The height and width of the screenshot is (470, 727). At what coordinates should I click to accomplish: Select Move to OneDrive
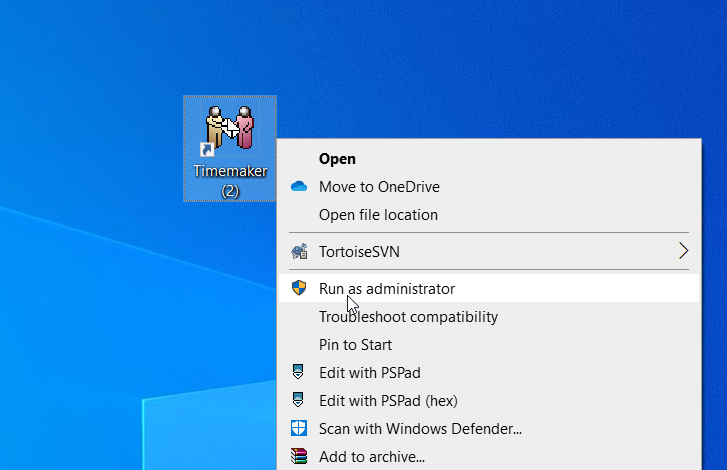click(x=489, y=187)
